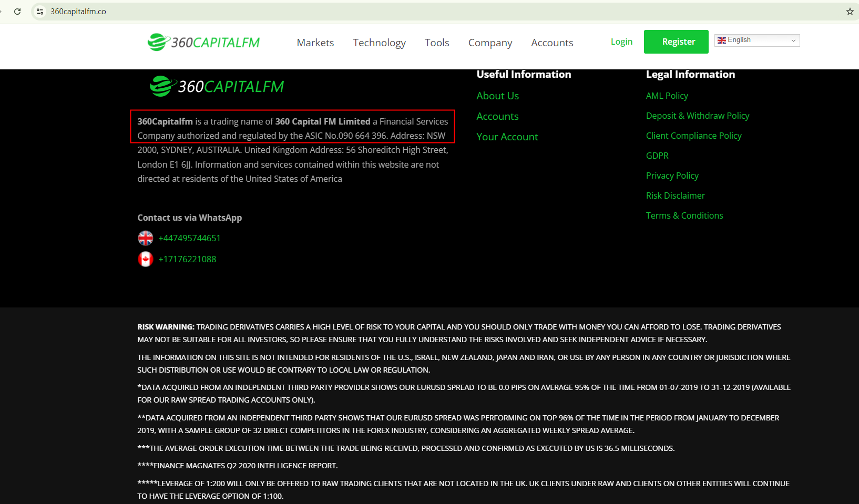Click the browser reload icon
859x504 pixels.
coord(17,12)
